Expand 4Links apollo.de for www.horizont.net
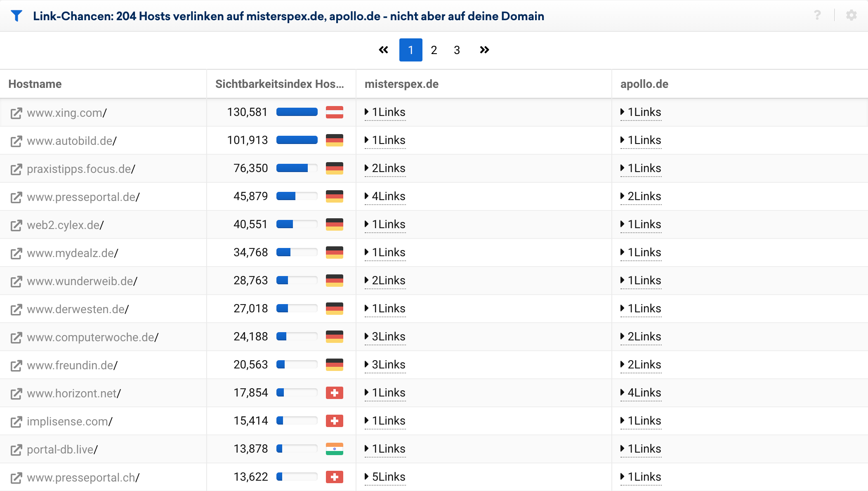The image size is (868, 491). [641, 393]
